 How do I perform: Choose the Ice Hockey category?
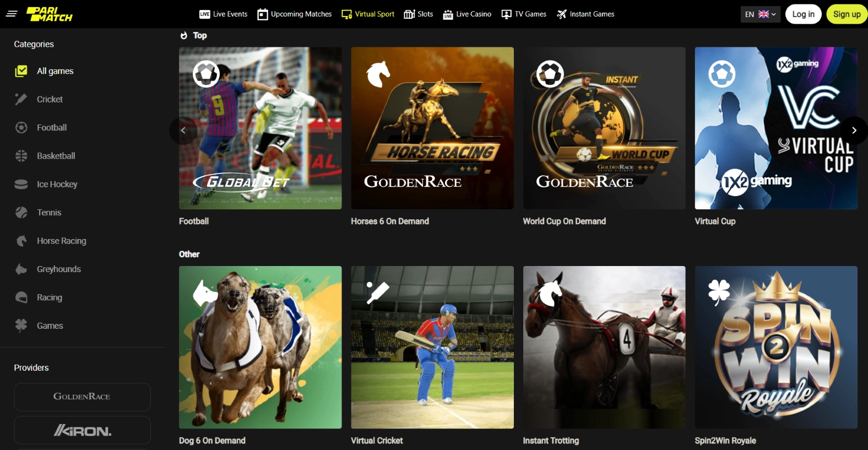pyautogui.click(x=57, y=184)
